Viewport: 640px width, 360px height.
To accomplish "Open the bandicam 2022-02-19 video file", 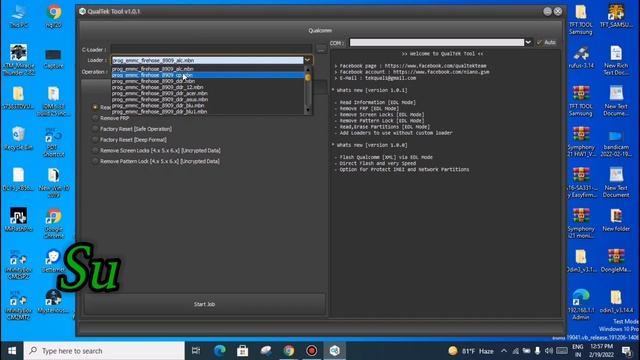I will [616, 144].
